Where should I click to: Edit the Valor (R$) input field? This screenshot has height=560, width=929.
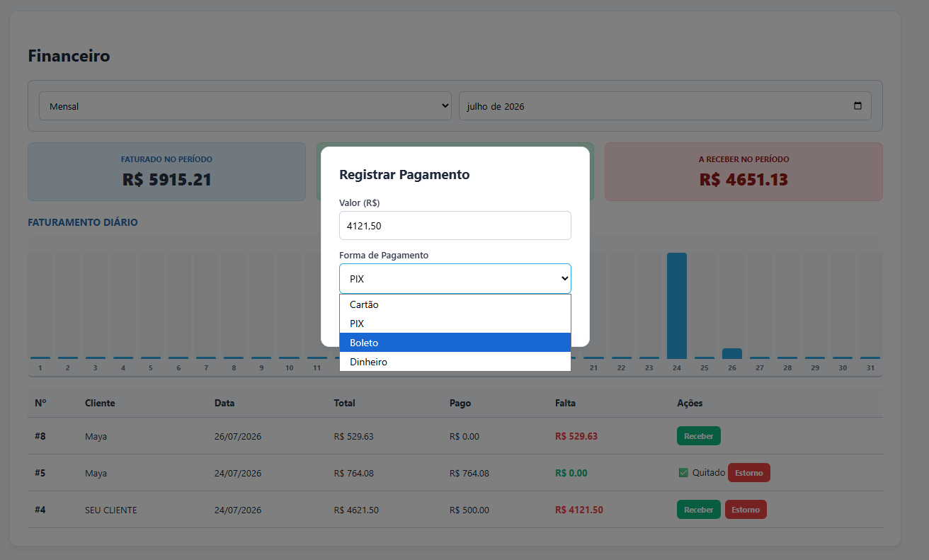coord(455,226)
